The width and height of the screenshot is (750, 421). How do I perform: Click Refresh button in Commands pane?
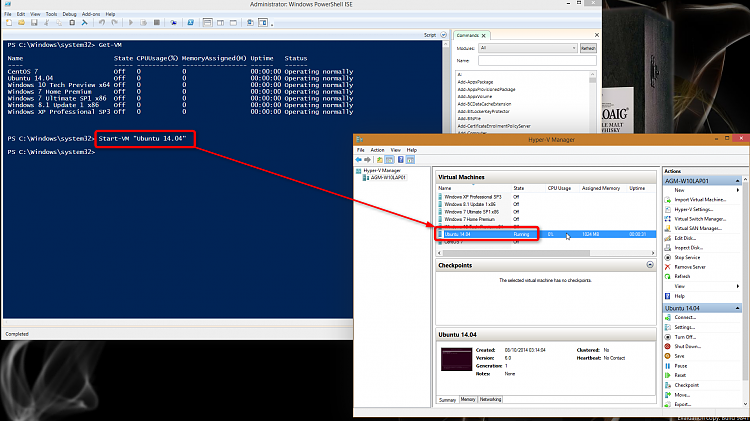point(588,48)
